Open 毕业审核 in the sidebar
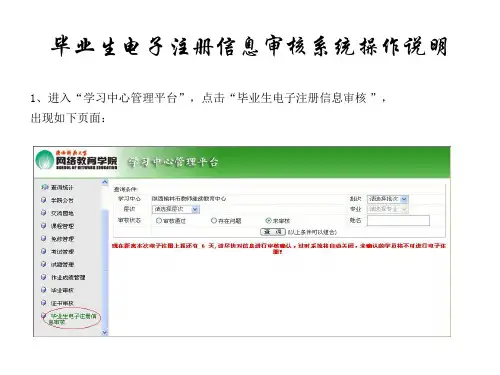Screen dimensions: 500x375 (x=62, y=290)
